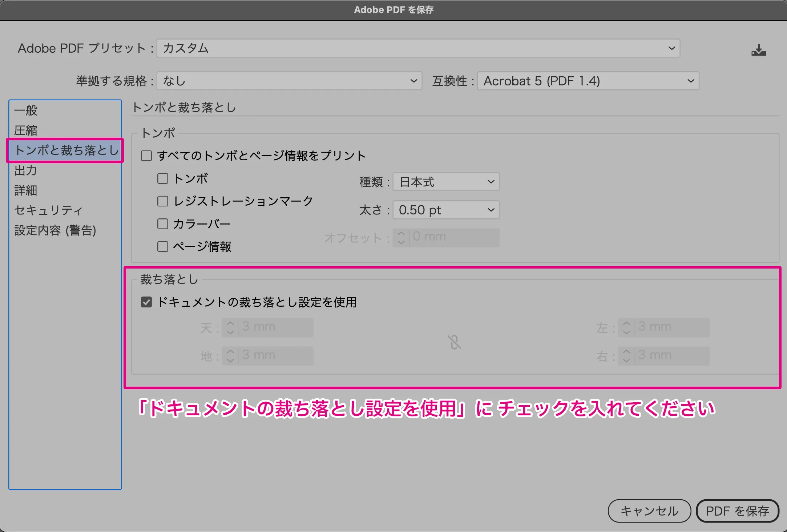Click the PDF を保存 button
This screenshot has height=532, width=787.
pyautogui.click(x=738, y=511)
